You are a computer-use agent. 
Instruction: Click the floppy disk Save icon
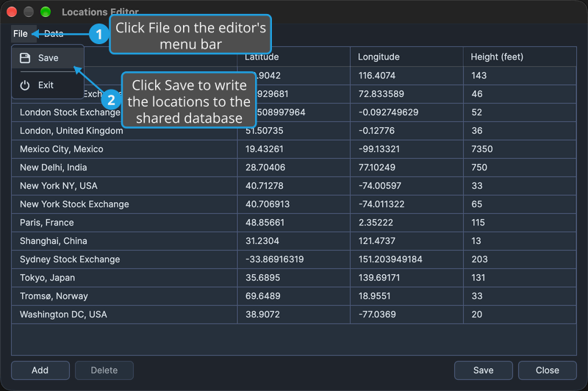(25, 58)
